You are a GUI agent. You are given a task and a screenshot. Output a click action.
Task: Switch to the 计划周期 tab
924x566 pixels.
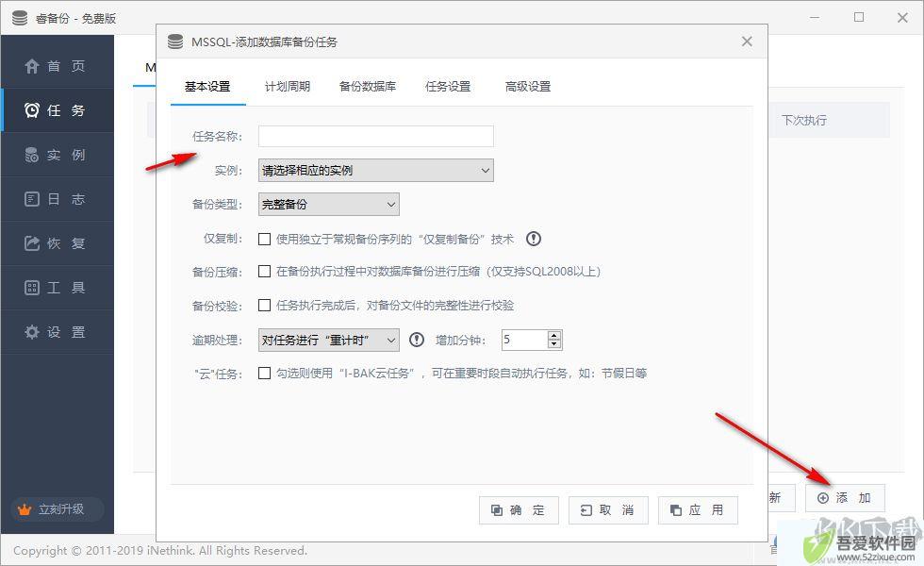287,87
